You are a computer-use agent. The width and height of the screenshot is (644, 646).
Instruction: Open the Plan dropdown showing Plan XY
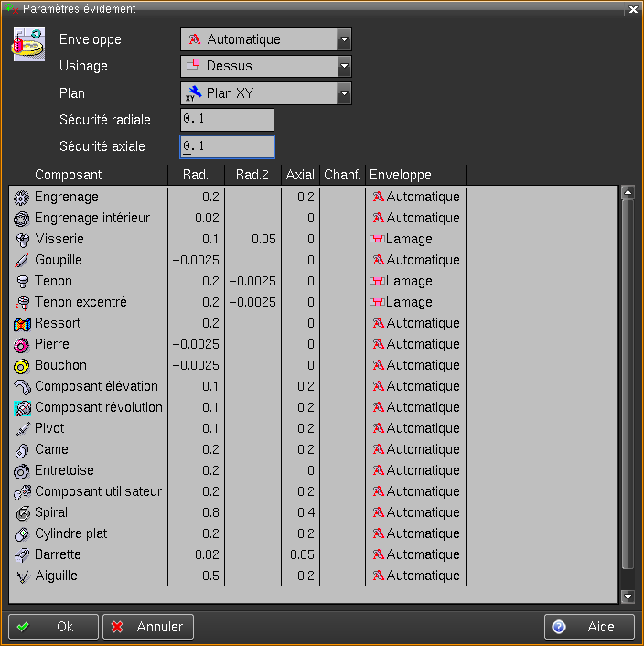[266, 93]
